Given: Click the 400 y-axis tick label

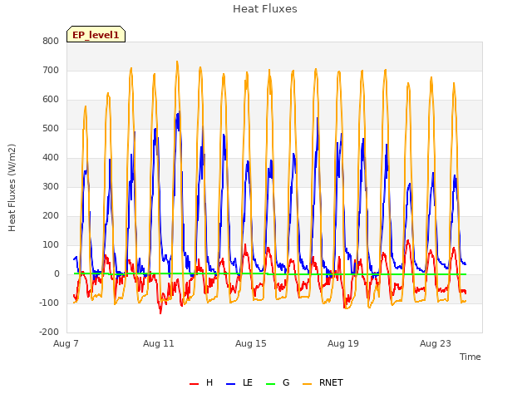Looking at the screenshot, I should [51, 157].
